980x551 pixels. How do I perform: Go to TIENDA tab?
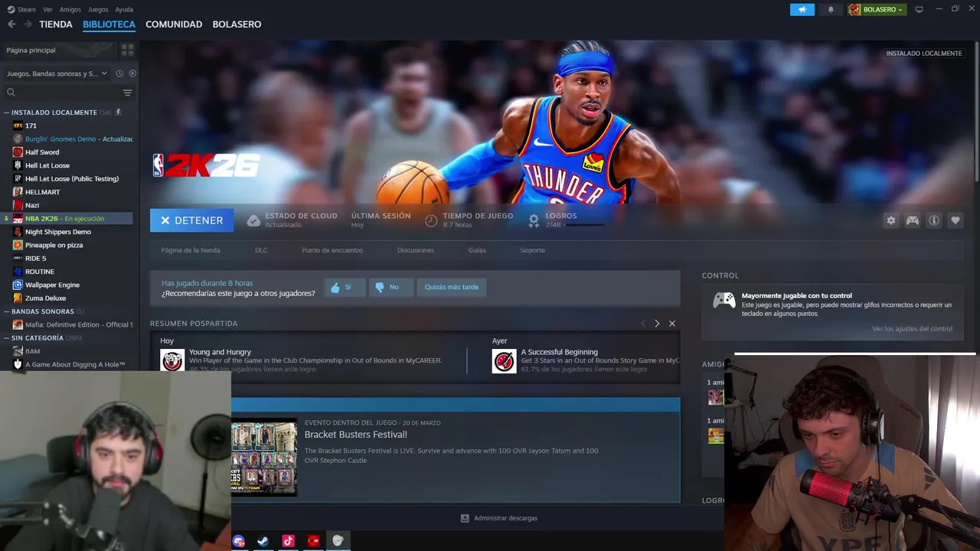pyautogui.click(x=56, y=24)
